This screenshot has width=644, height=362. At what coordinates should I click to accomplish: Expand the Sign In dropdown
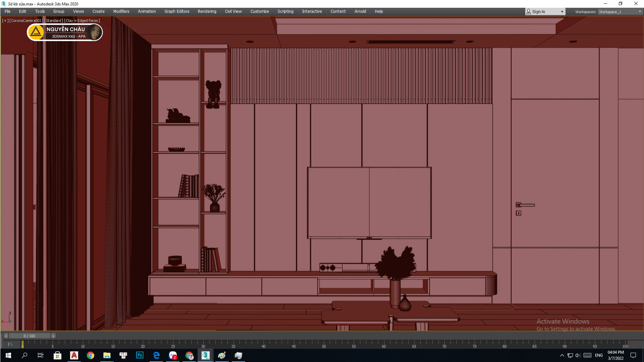click(x=562, y=12)
